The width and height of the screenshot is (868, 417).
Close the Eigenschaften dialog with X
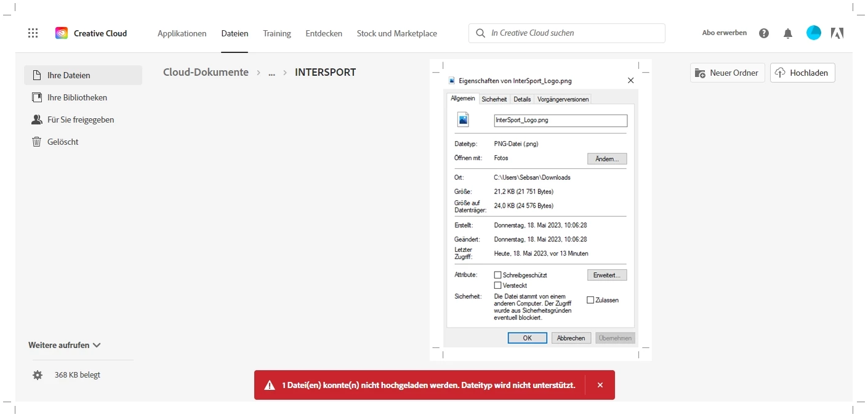pos(630,81)
